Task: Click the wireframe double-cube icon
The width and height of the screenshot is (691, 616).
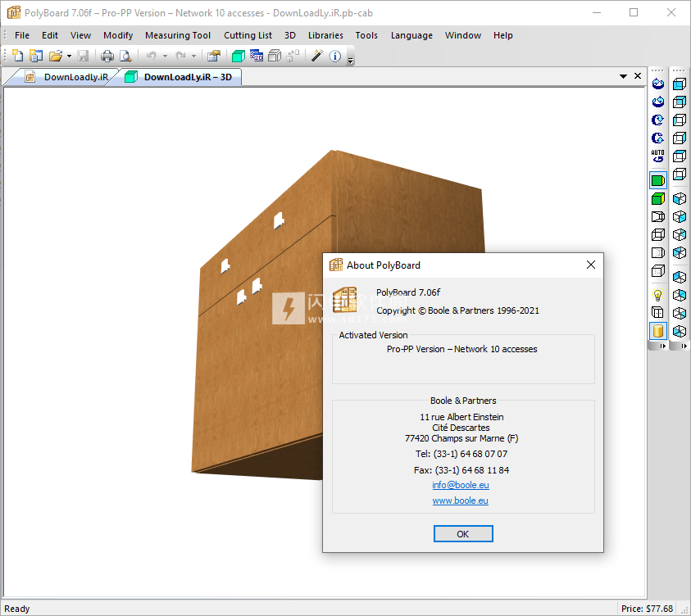Action: [658, 235]
